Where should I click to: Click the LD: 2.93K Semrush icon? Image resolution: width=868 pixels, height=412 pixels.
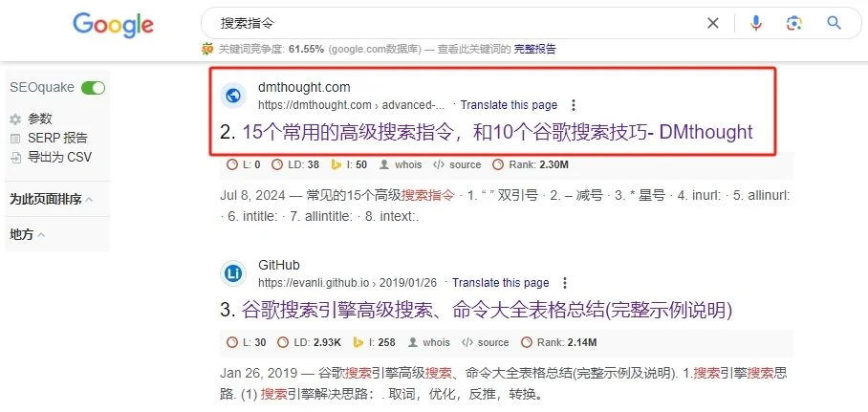click(x=283, y=342)
